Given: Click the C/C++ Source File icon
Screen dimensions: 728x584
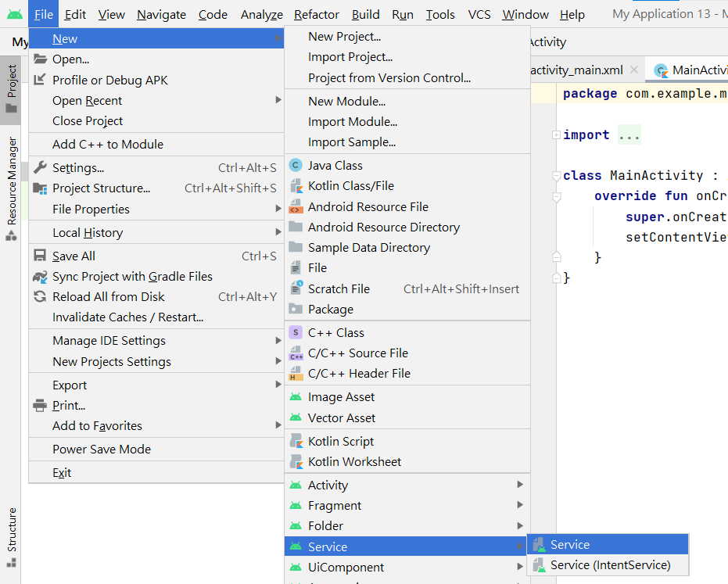Looking at the screenshot, I should coord(296,353).
